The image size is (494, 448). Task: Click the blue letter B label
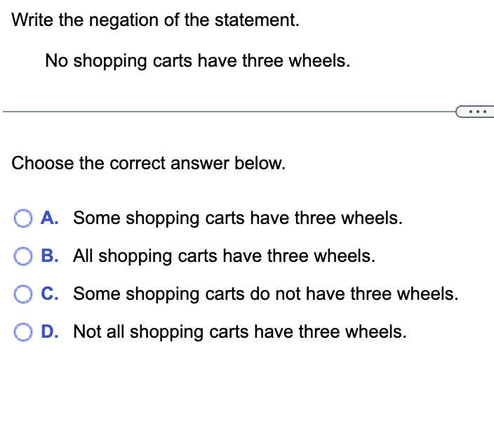coord(49,256)
